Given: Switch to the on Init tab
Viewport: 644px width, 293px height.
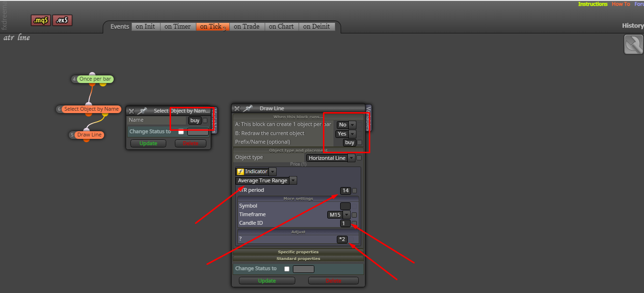Looking at the screenshot, I should coord(145,27).
